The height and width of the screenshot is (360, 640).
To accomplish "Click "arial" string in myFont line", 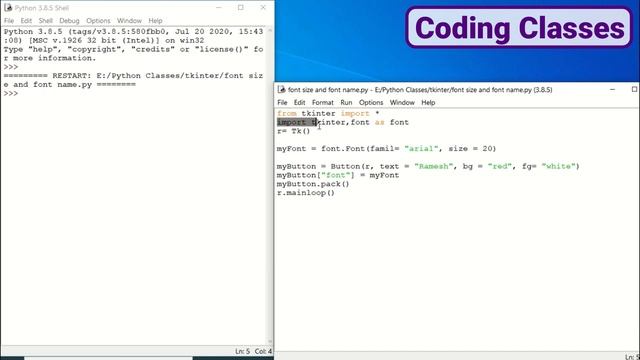I will [421, 149].
